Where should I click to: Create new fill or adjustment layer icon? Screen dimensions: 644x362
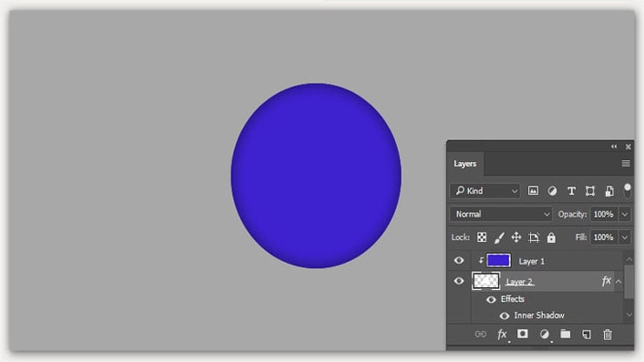[544, 334]
